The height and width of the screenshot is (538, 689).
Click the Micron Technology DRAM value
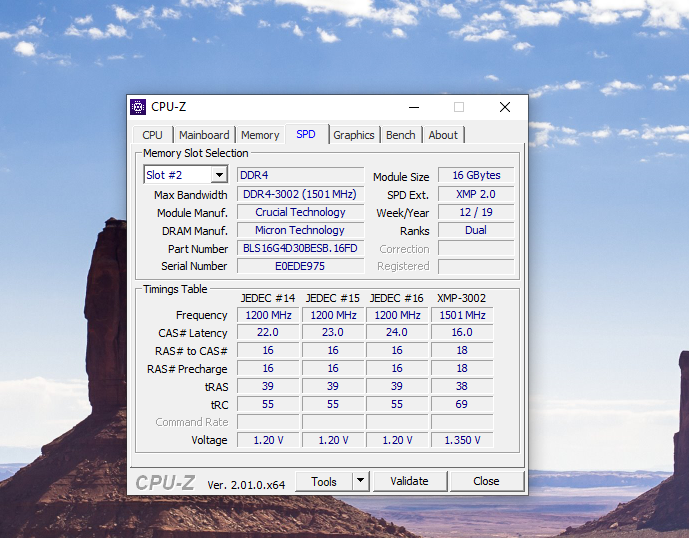click(x=301, y=230)
